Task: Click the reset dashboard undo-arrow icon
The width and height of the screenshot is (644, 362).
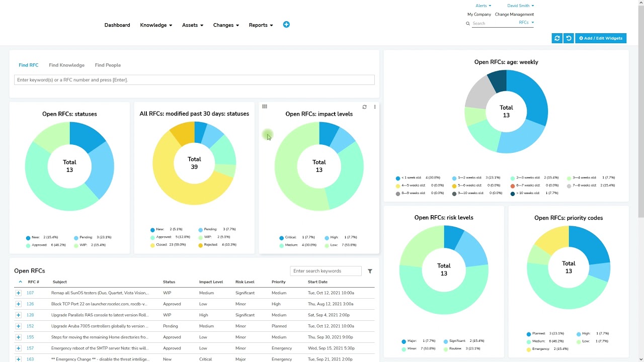Action: (x=569, y=38)
